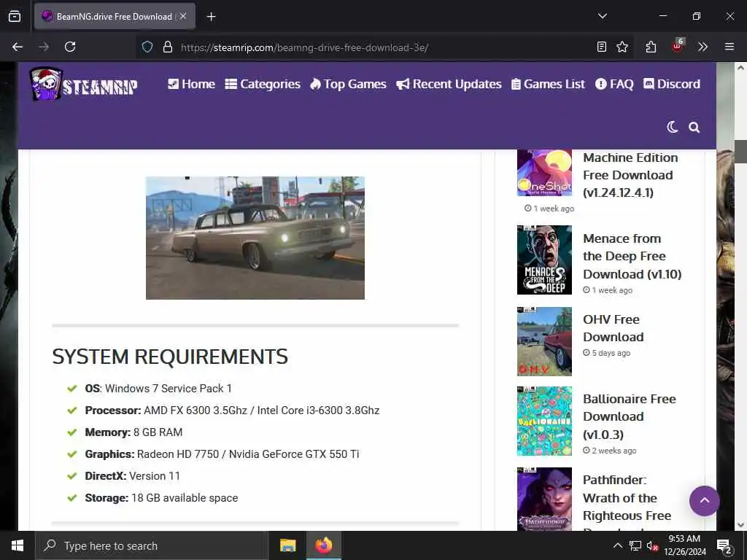
Task: Open the Extensions puzzle icon
Action: coord(651,47)
